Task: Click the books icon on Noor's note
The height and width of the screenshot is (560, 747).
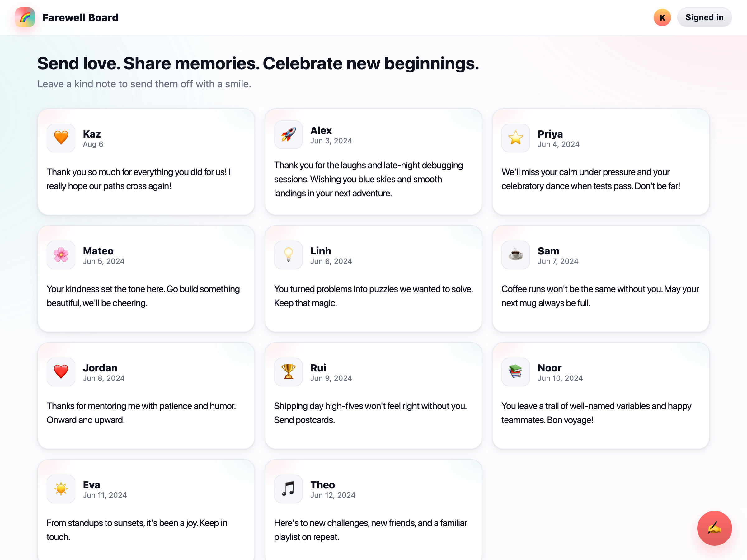Action: [515, 372]
